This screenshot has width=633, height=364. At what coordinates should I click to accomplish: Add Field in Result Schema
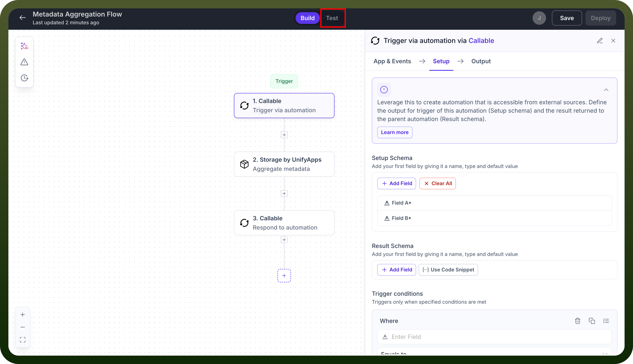point(397,270)
